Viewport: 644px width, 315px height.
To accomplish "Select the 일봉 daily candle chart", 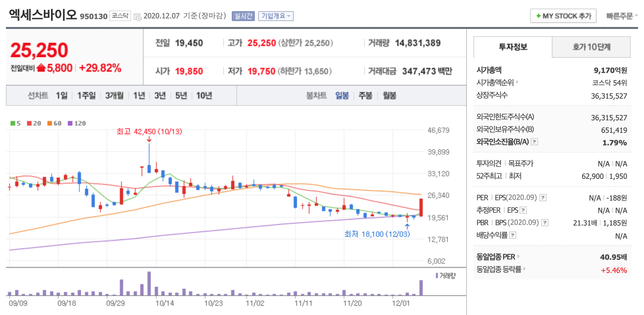I will (342, 95).
